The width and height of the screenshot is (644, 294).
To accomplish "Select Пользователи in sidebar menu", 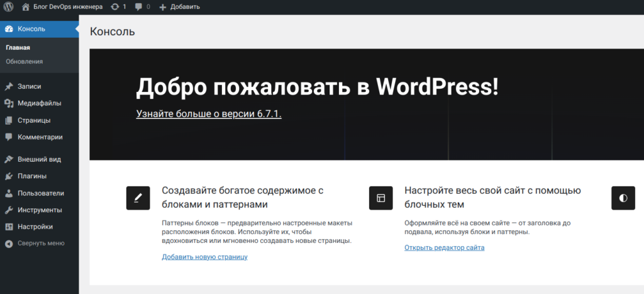I will (40, 193).
